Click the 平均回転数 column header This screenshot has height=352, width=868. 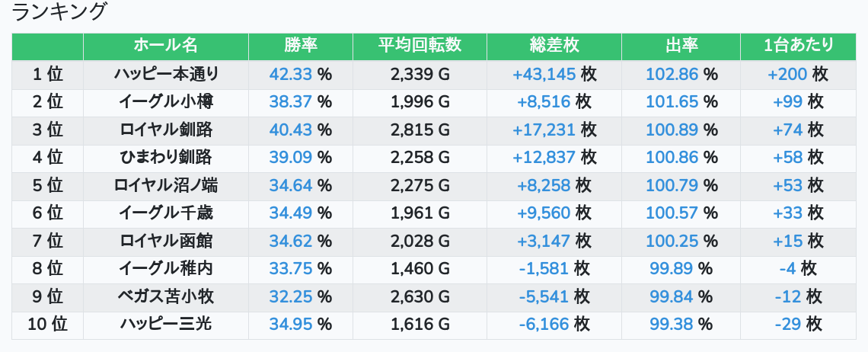pyautogui.click(x=420, y=46)
